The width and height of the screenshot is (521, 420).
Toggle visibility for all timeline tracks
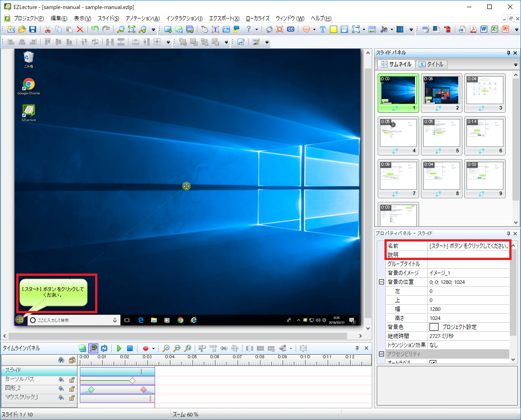tap(61, 360)
